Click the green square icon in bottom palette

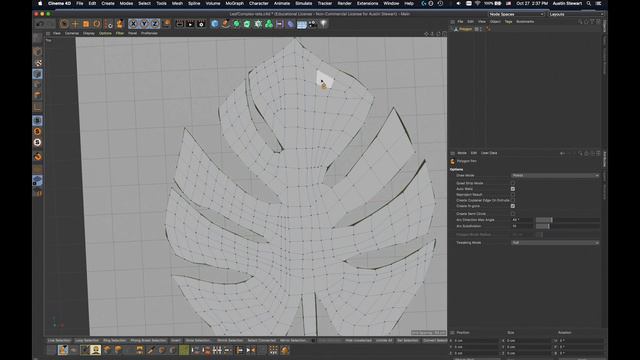click(184, 350)
